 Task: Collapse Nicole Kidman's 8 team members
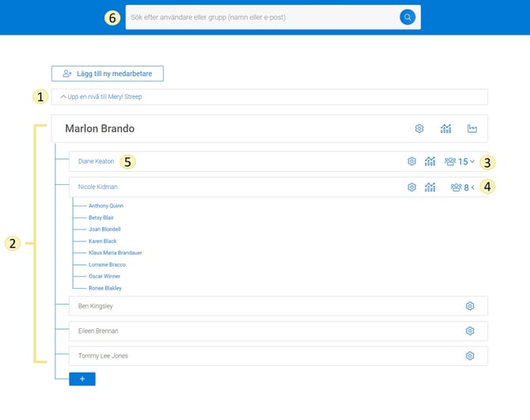pos(463,187)
